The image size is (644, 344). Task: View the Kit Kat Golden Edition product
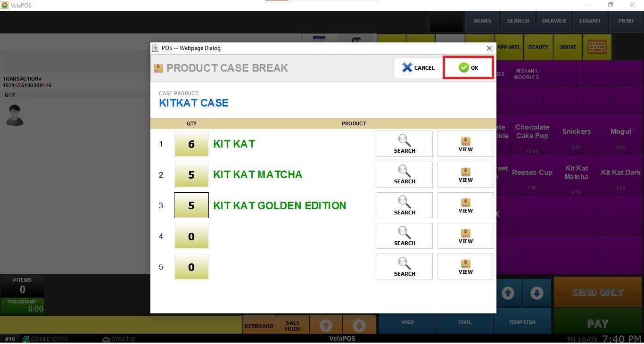pos(465,205)
